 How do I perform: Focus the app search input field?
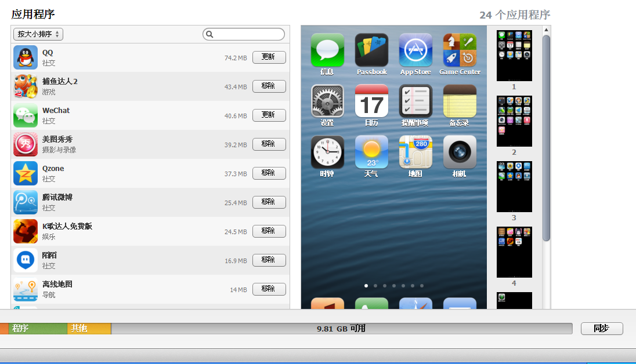pos(244,34)
